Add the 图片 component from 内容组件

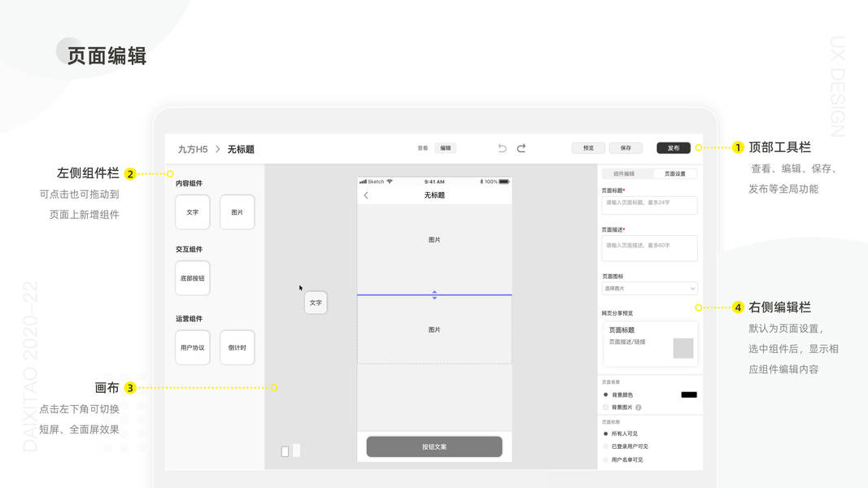tap(237, 212)
